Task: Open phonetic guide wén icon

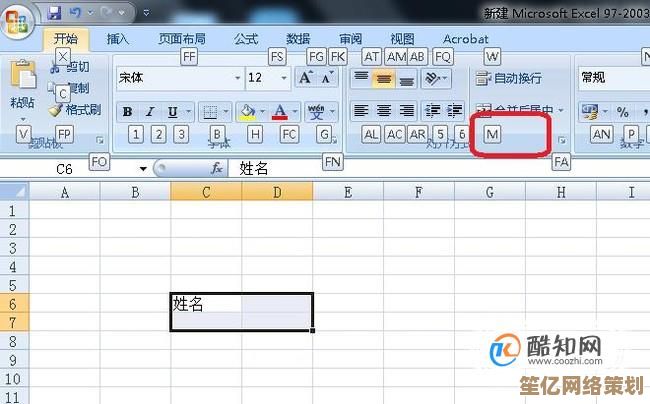Action: tap(316, 112)
